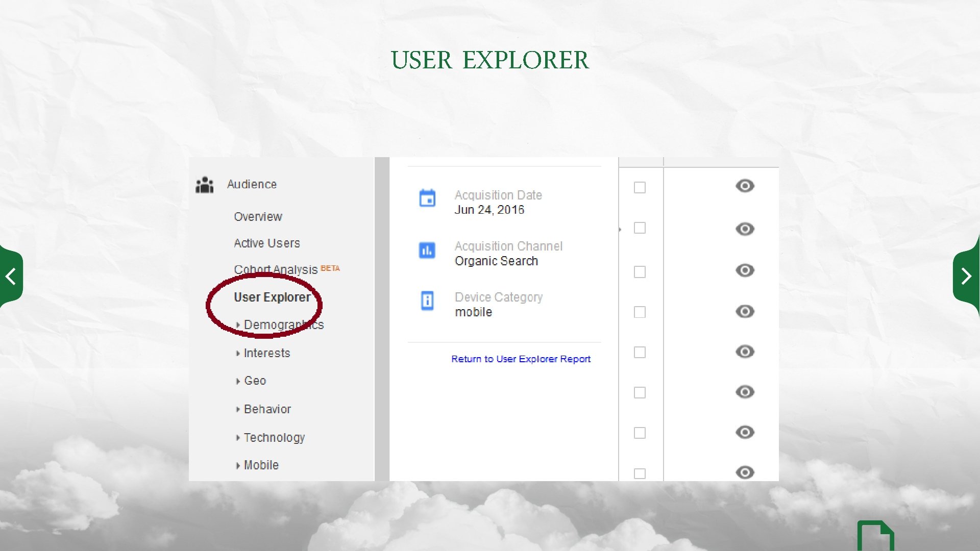Screen dimensions: 980x551
Task: Click the 'USER EXPLORER' slide title
Action: tap(490, 60)
